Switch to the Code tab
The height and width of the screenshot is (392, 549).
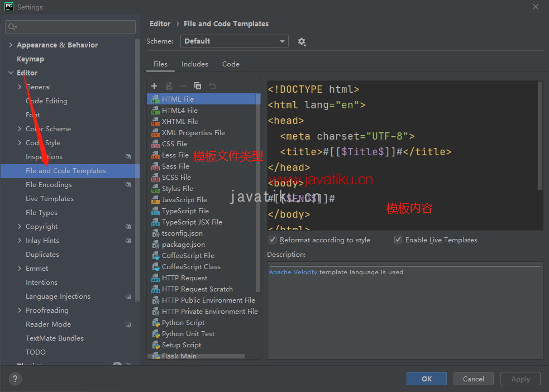231,64
